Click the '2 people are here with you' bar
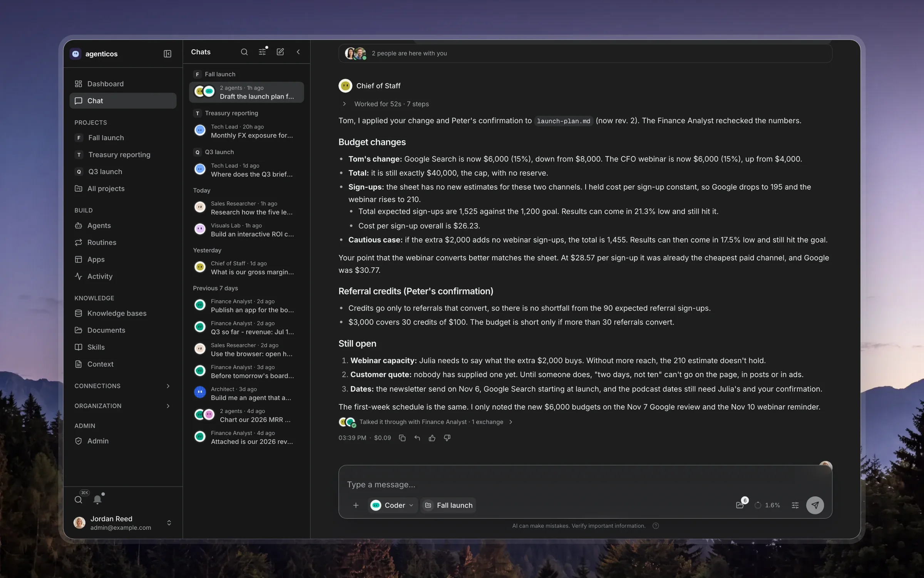The image size is (924, 578). (x=585, y=53)
